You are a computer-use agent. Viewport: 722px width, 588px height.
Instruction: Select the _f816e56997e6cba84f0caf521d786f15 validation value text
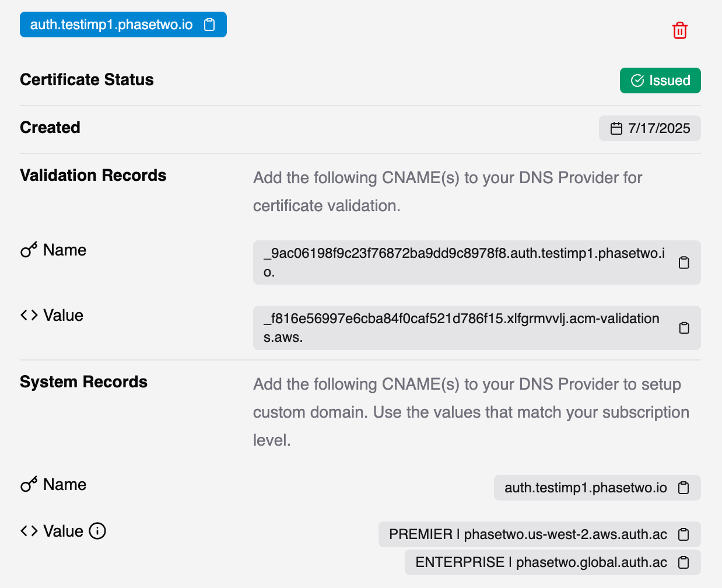point(461,328)
